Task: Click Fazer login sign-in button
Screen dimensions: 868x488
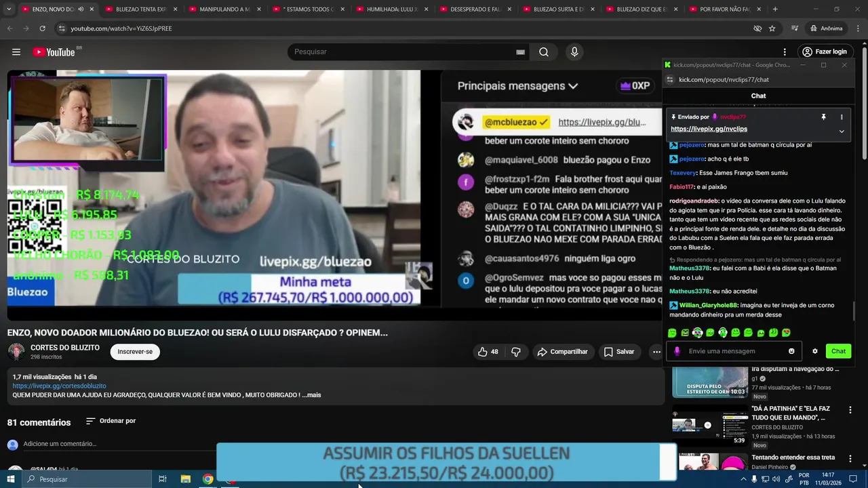Action: pos(825,52)
